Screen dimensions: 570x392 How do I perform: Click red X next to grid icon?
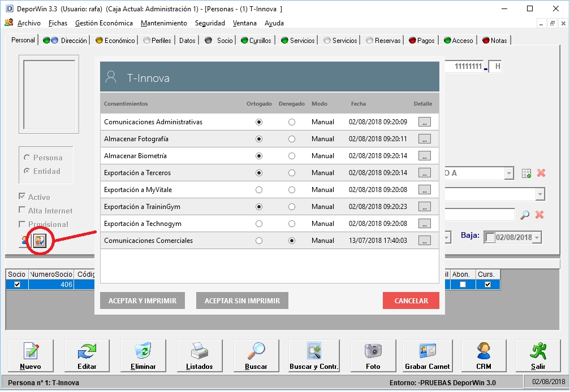(x=541, y=173)
